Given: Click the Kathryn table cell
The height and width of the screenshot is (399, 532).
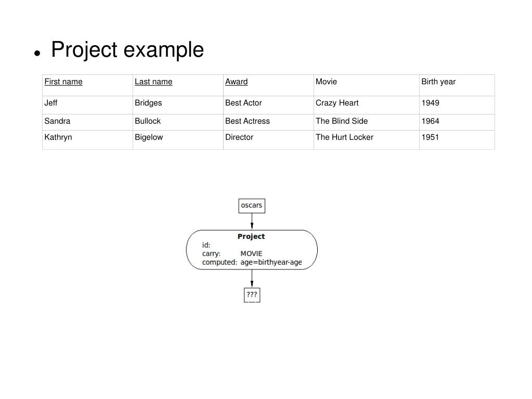Looking at the screenshot, I should point(58,137).
